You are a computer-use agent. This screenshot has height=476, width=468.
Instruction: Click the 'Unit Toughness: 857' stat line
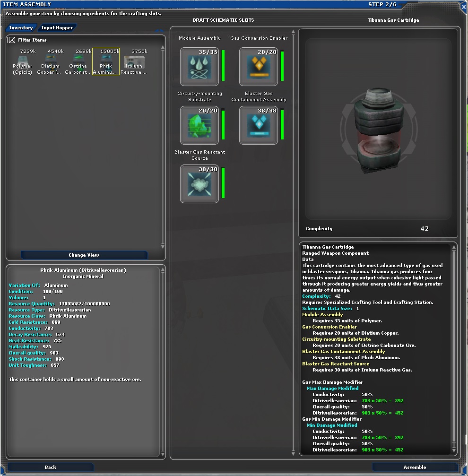tap(34, 365)
